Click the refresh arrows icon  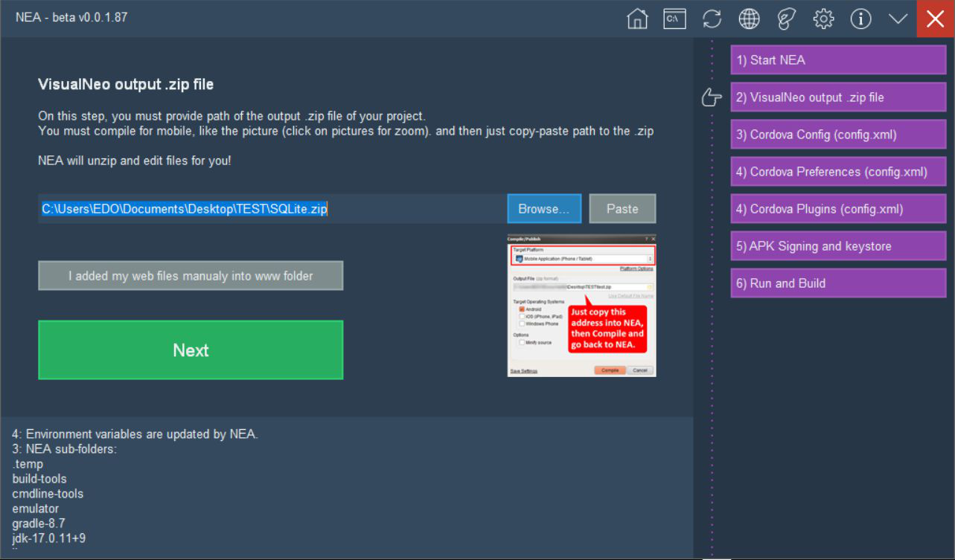point(712,19)
